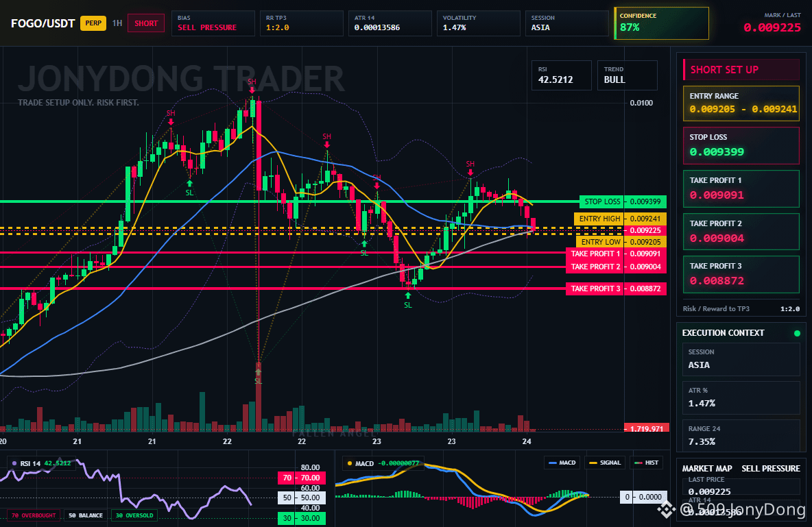Viewport: 812px width, 527px height.
Task: Click the date label 24 on time axis
Action: coord(527,441)
